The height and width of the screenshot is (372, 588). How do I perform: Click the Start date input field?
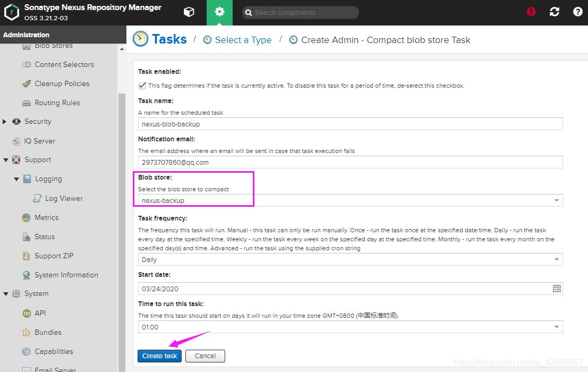345,289
